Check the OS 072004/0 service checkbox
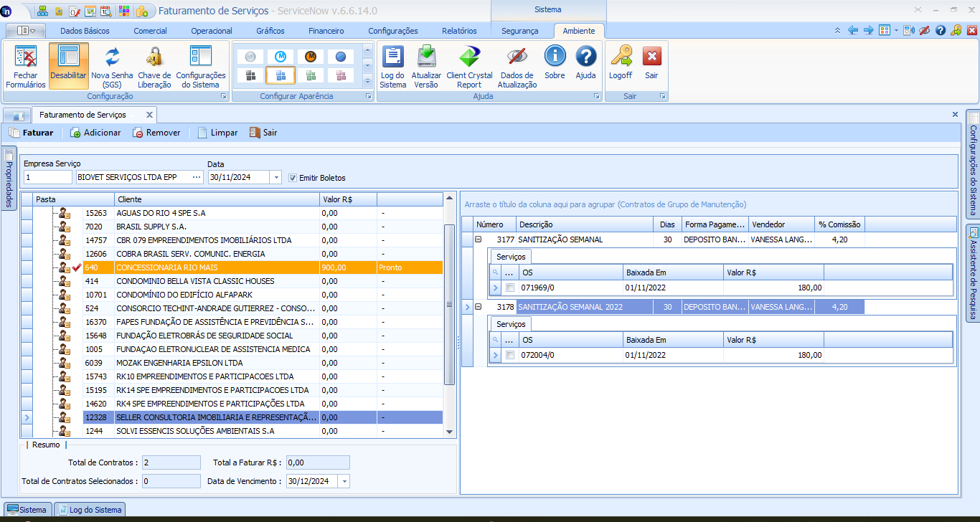This screenshot has height=522, width=980. 510,355
